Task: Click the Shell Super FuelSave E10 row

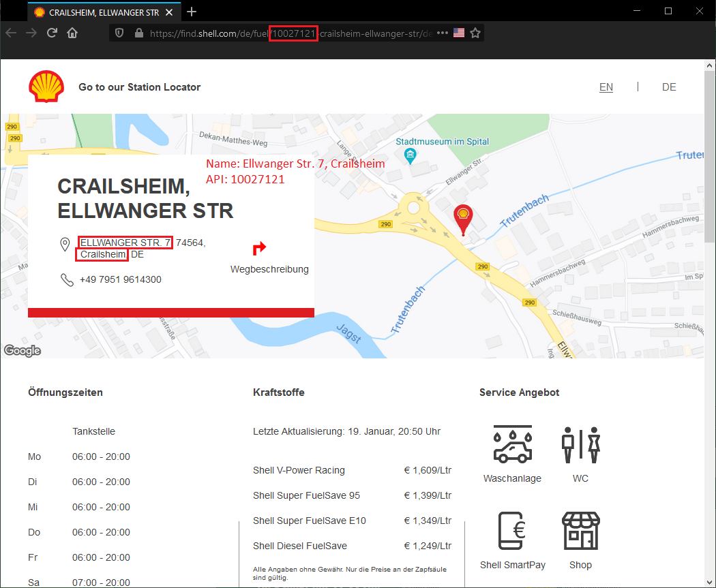Action: 352,521
